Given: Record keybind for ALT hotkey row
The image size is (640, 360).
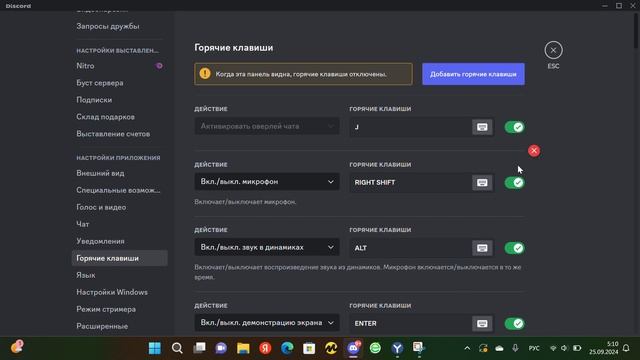Looking at the screenshot, I should click(x=482, y=248).
